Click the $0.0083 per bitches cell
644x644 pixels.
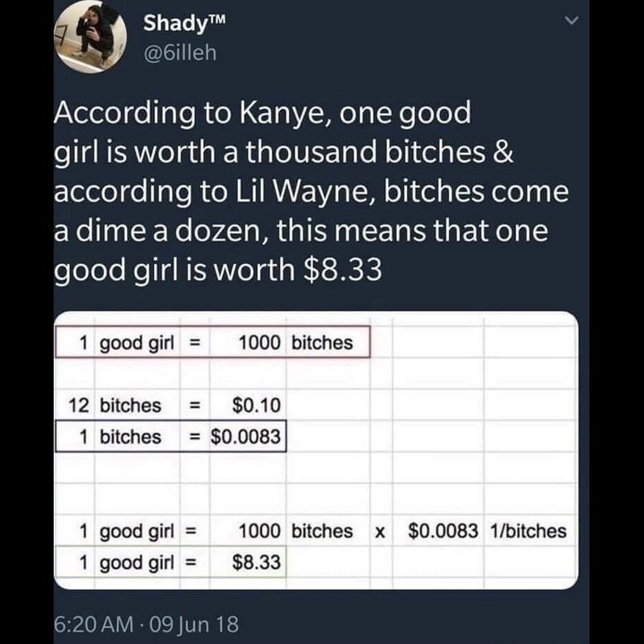248,436
